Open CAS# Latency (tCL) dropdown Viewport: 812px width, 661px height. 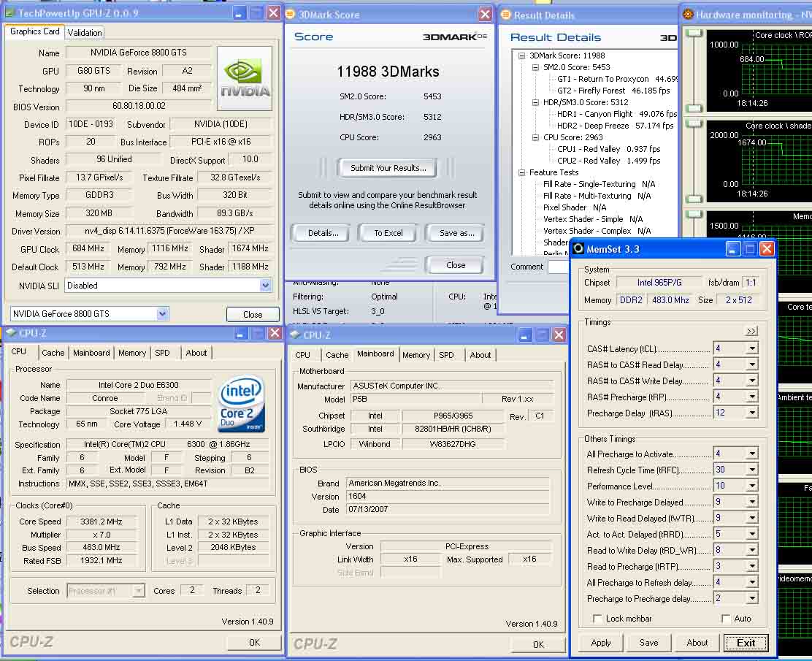[x=752, y=348]
